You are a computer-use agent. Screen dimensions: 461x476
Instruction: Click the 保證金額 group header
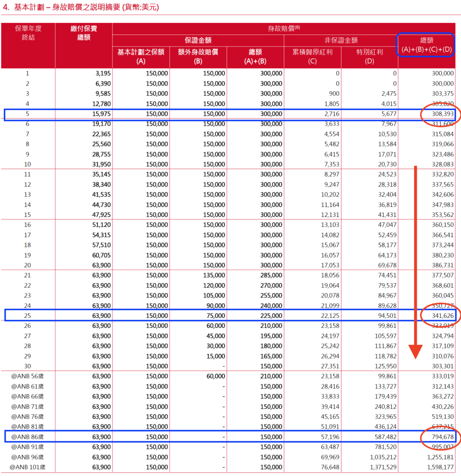click(198, 40)
